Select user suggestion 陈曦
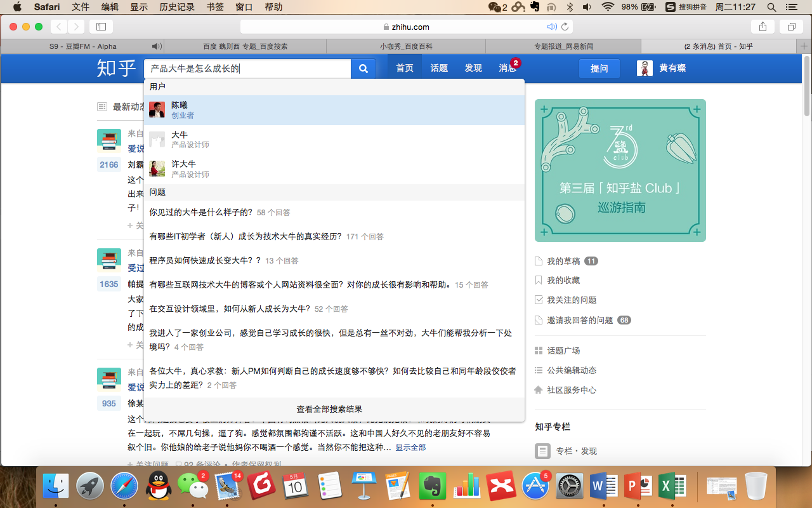812x508 pixels. [334, 110]
